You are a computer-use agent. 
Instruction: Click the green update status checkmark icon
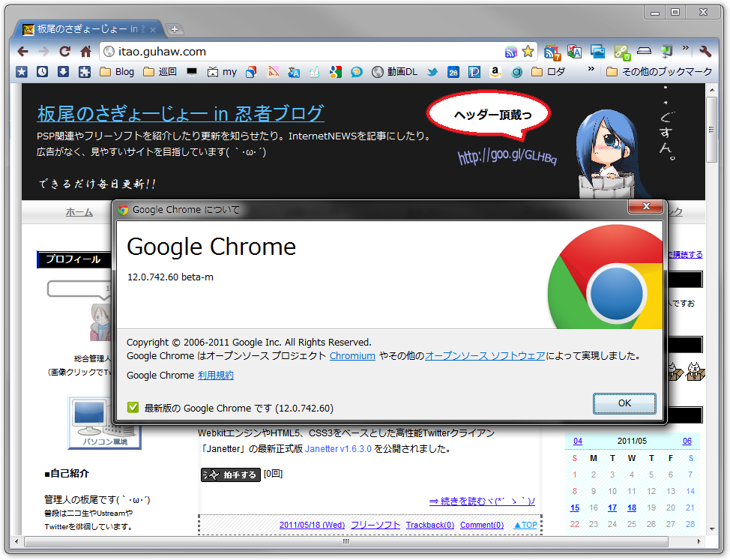point(133,408)
